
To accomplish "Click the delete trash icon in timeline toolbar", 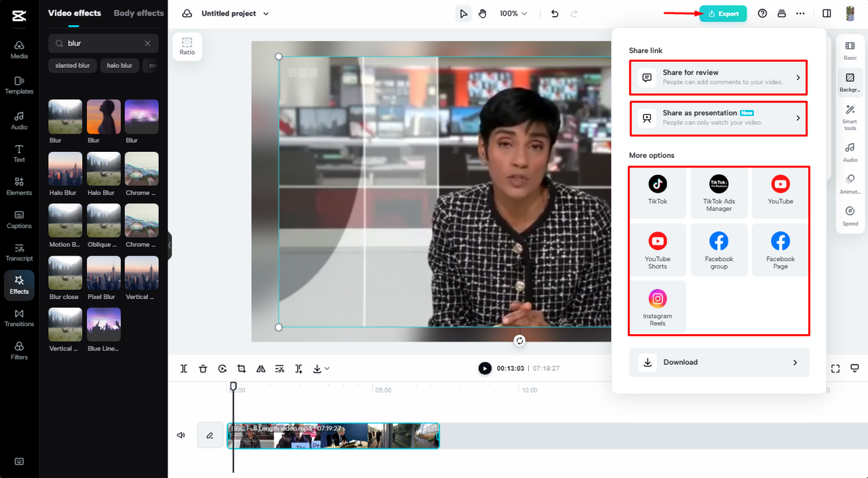I will pos(203,369).
